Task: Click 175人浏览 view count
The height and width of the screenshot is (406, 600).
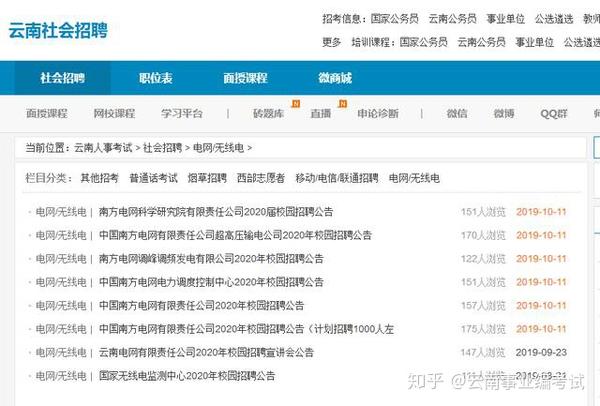Action: click(x=483, y=329)
